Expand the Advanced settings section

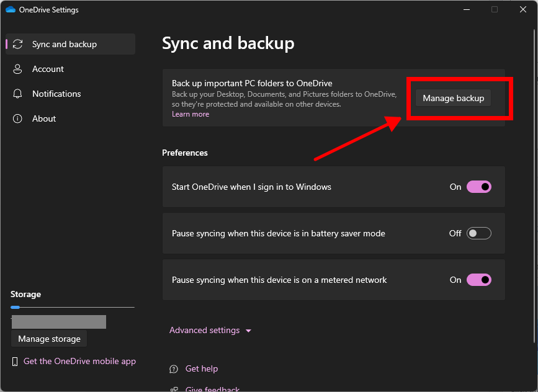[x=205, y=331]
